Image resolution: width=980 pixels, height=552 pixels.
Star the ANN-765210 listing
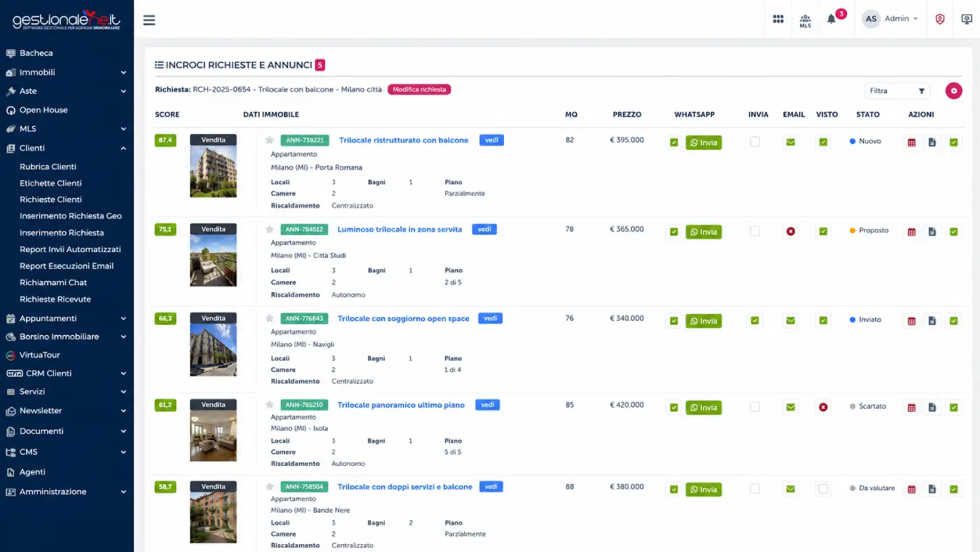point(269,405)
